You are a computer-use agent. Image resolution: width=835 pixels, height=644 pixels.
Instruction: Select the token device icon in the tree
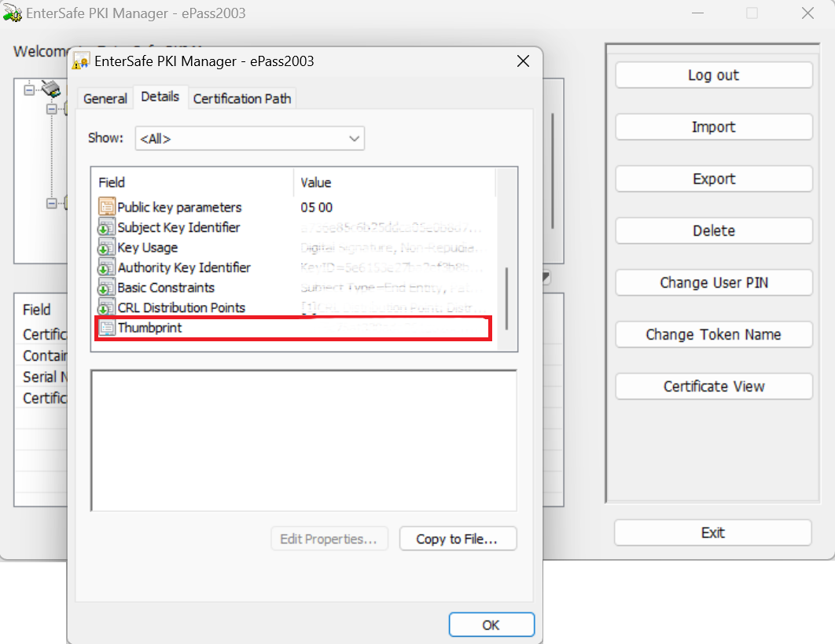(51, 88)
